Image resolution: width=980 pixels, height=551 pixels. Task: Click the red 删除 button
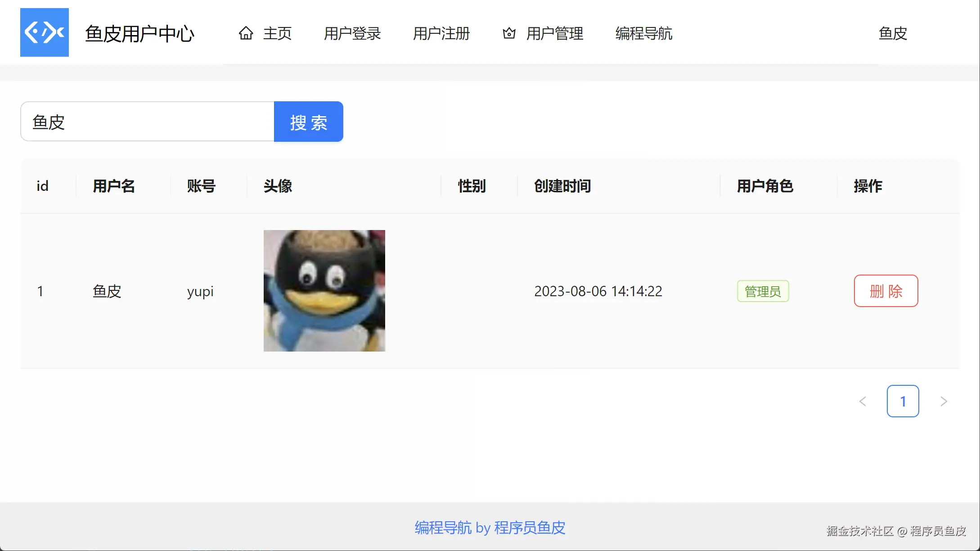pyautogui.click(x=886, y=291)
